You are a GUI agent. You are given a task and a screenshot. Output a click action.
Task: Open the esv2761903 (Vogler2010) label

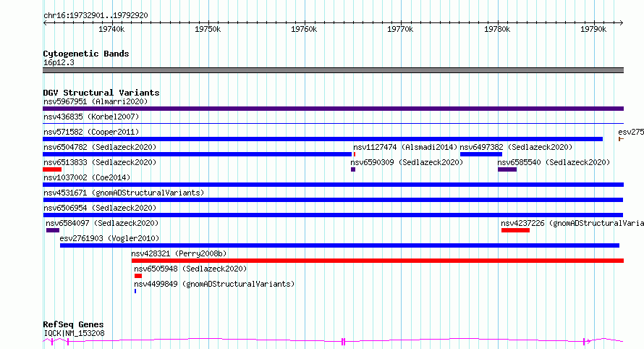109,238
